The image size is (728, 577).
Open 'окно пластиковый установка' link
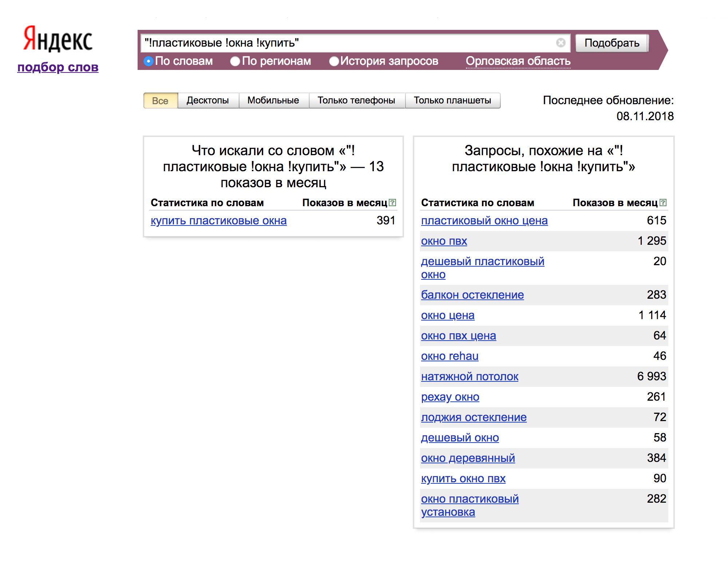click(x=470, y=505)
